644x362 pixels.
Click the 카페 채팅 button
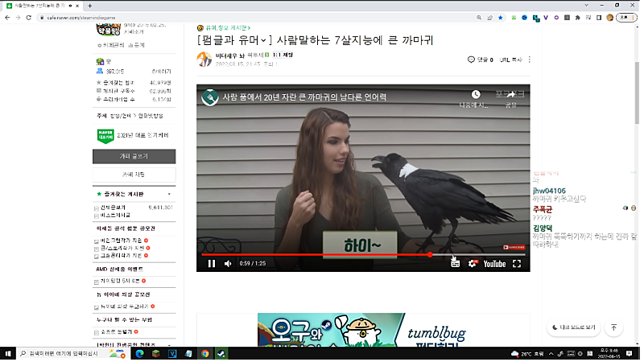pyautogui.click(x=134, y=175)
